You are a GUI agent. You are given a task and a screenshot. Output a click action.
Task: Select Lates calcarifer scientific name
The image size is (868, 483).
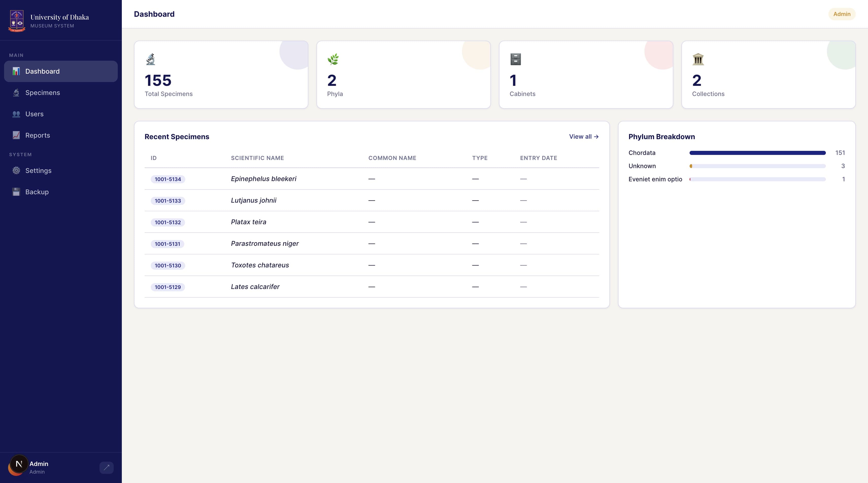point(255,286)
